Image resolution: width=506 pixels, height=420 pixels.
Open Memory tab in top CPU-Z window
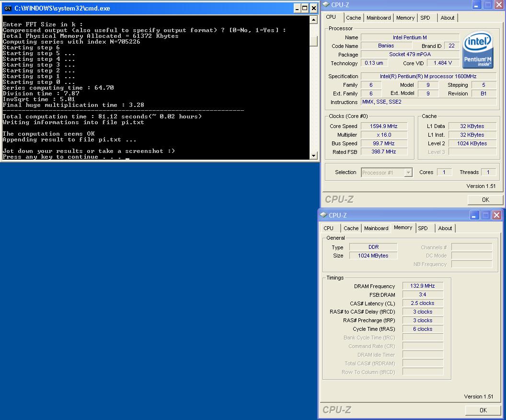[x=405, y=18]
